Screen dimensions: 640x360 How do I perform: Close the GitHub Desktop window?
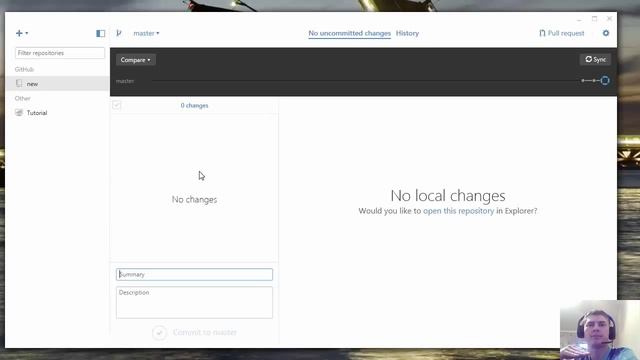point(609,19)
